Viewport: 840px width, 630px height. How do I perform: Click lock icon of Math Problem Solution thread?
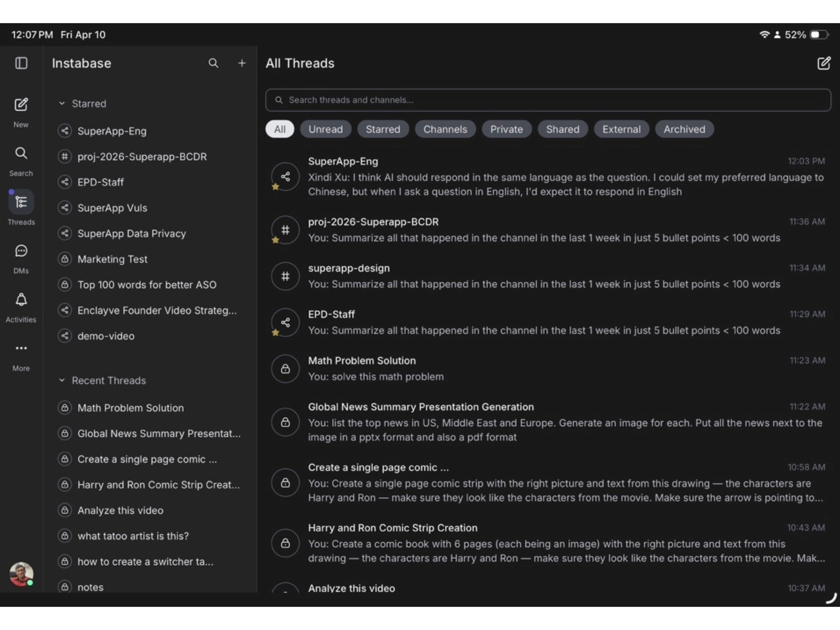[x=285, y=369]
